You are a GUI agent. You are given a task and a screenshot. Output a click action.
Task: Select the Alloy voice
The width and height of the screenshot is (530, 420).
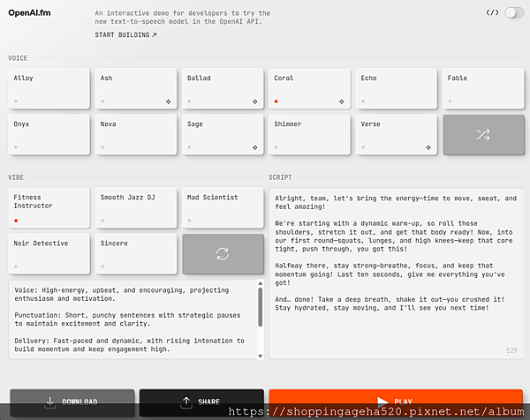tap(49, 88)
